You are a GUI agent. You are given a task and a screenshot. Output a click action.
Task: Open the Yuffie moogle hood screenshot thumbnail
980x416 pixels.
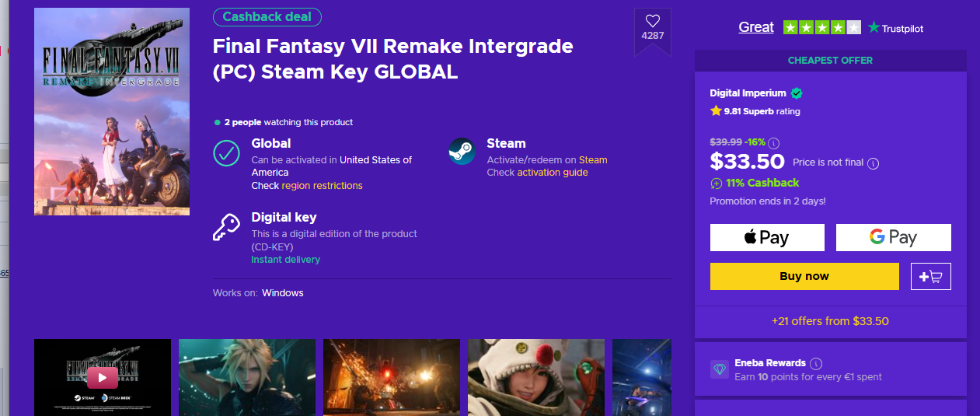[x=536, y=377]
